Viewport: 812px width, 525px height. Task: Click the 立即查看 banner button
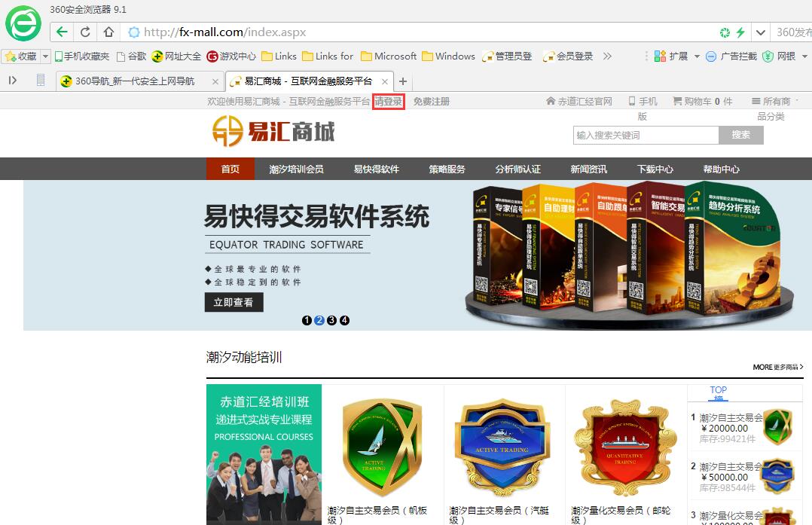[234, 302]
